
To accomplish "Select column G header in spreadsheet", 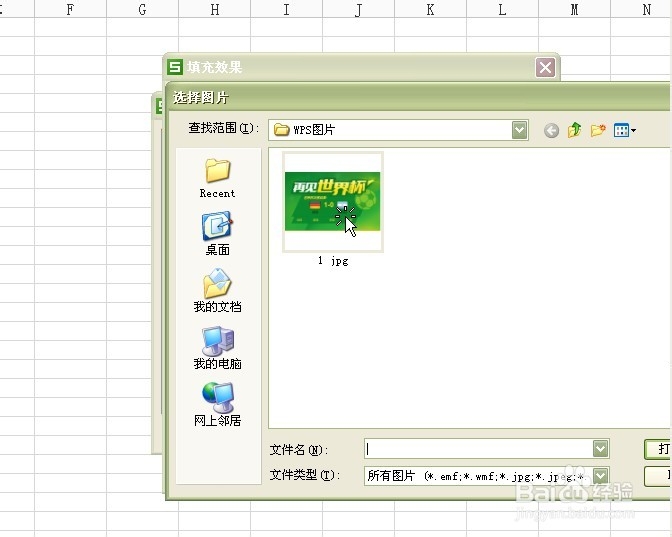I will (142, 9).
